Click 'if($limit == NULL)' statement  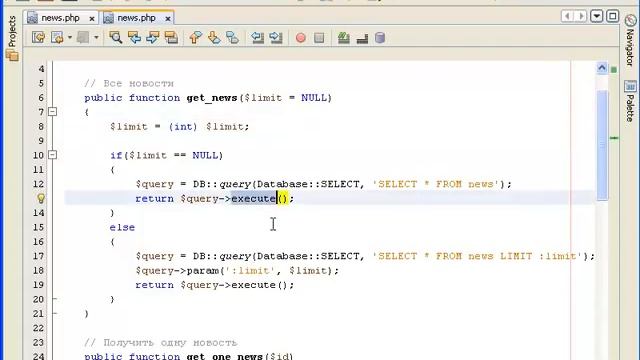pos(167,156)
